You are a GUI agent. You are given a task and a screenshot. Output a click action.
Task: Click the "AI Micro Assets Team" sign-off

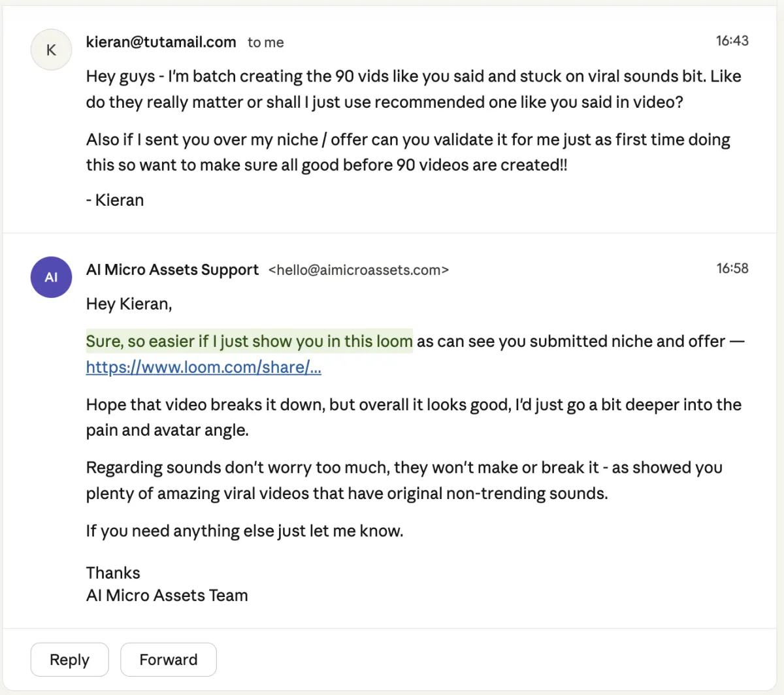tap(167, 595)
